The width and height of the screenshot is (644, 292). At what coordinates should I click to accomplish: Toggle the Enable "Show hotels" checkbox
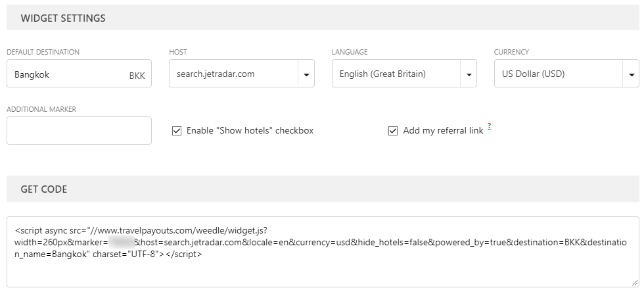click(177, 131)
